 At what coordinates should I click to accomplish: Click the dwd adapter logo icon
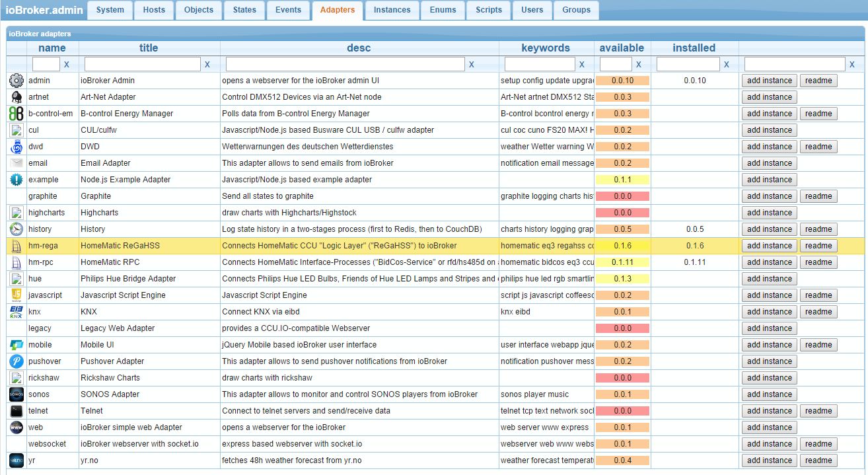(x=17, y=147)
